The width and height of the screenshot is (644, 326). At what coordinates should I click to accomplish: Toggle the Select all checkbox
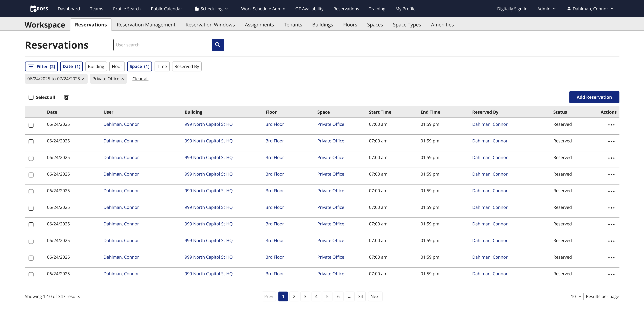(x=31, y=97)
